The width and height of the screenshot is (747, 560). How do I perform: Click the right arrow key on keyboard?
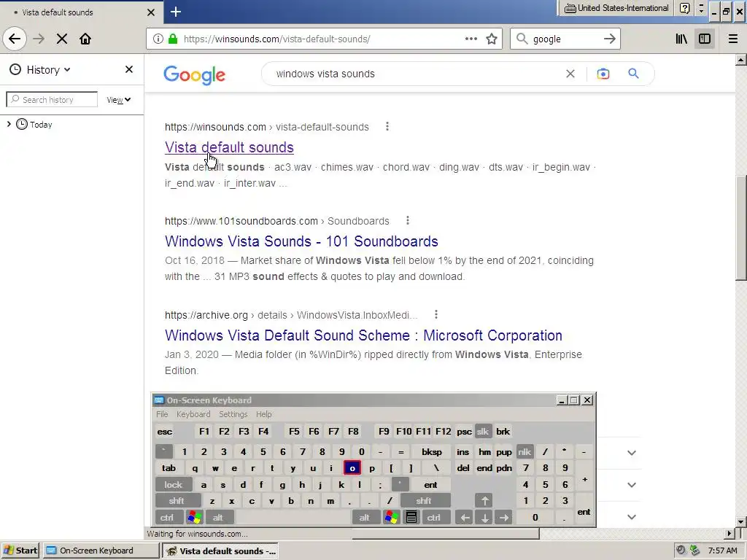[x=504, y=518]
